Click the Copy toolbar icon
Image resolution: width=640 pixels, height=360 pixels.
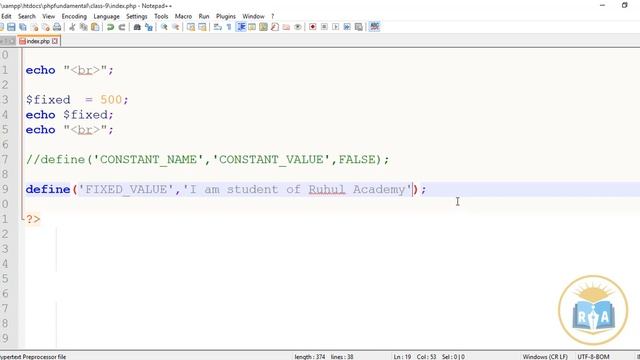pyautogui.click(x=84, y=27)
